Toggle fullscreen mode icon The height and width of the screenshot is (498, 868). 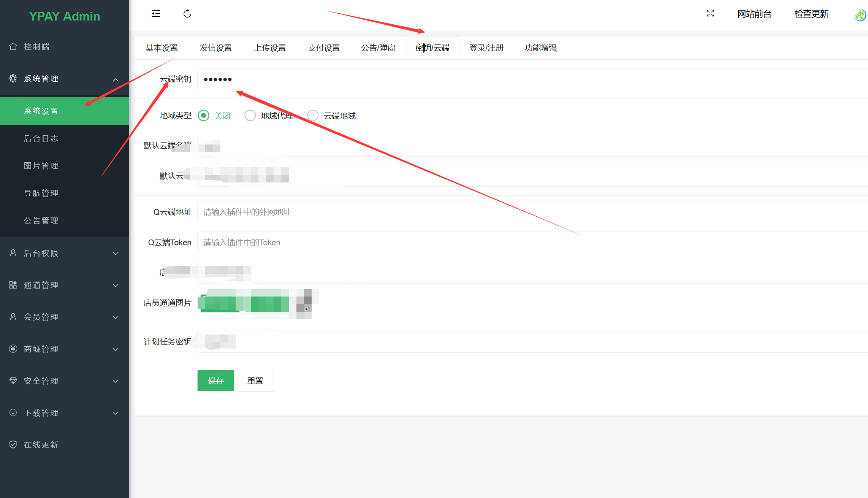[710, 14]
